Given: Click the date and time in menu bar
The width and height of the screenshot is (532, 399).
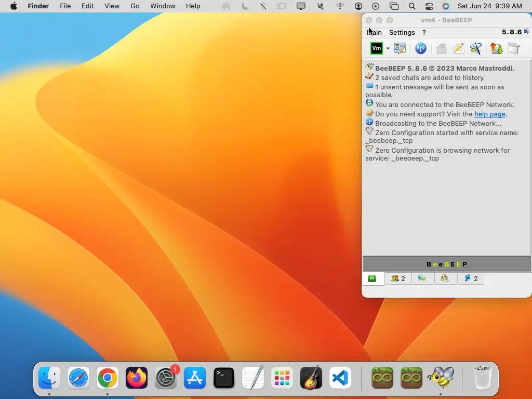Looking at the screenshot, I should [489, 6].
